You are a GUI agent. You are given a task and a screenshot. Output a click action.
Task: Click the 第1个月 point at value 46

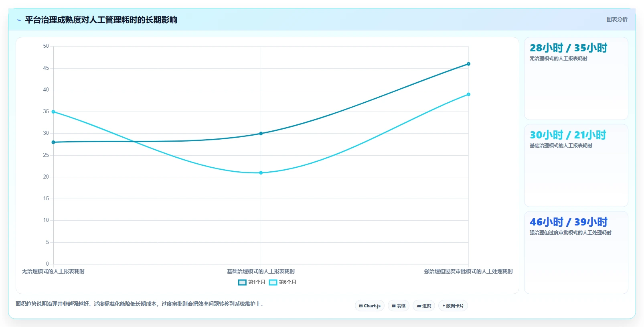coord(468,64)
